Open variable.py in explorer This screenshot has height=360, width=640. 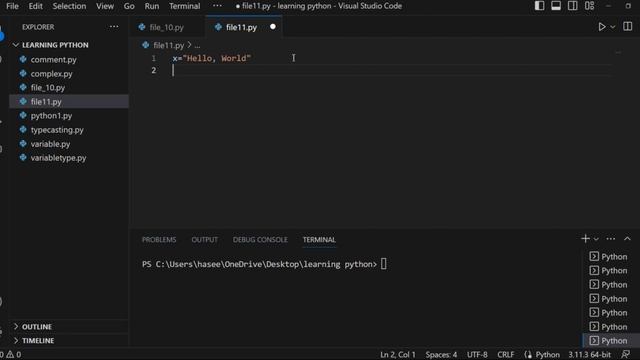[50, 144]
